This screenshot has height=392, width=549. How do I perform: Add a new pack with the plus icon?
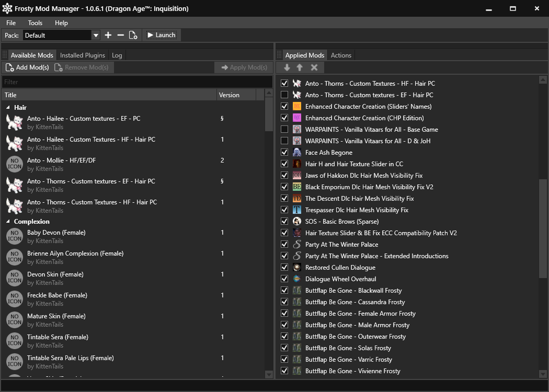pos(108,35)
